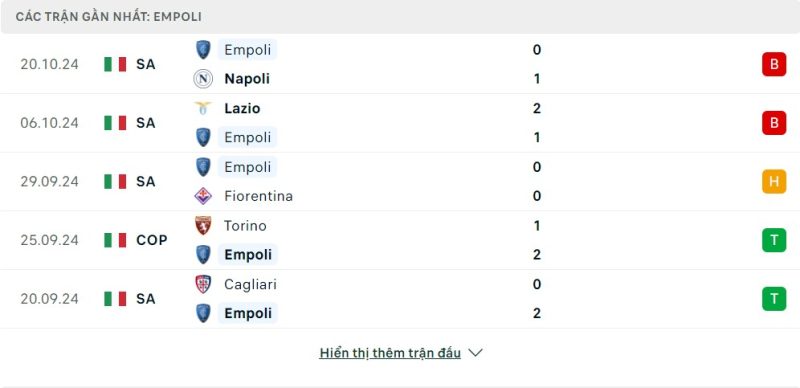The image size is (800, 388).
Task: Click the highlighted Empoli label in the 20.10.24 row
Action: click(x=247, y=50)
